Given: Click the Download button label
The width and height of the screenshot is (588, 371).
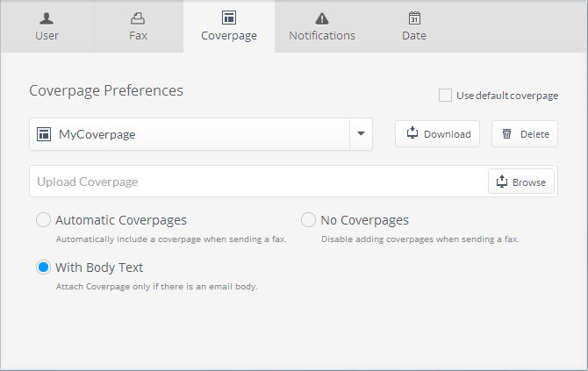Looking at the screenshot, I should click(447, 134).
